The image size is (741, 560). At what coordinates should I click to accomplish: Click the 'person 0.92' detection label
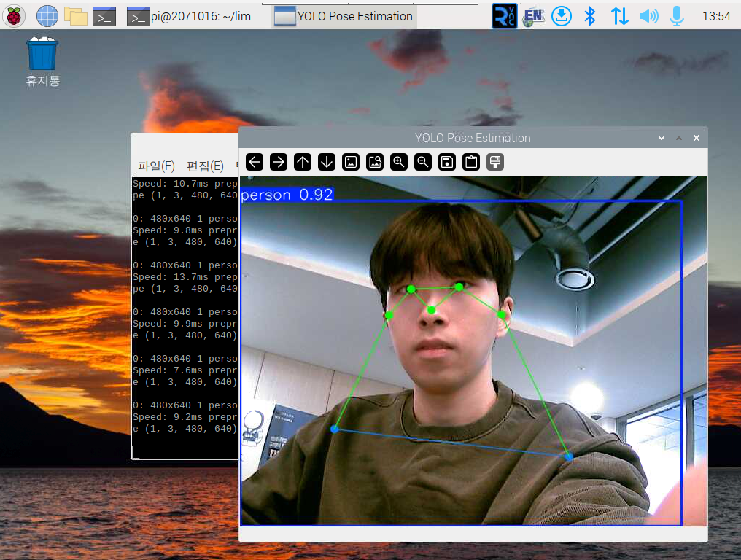pyautogui.click(x=287, y=195)
